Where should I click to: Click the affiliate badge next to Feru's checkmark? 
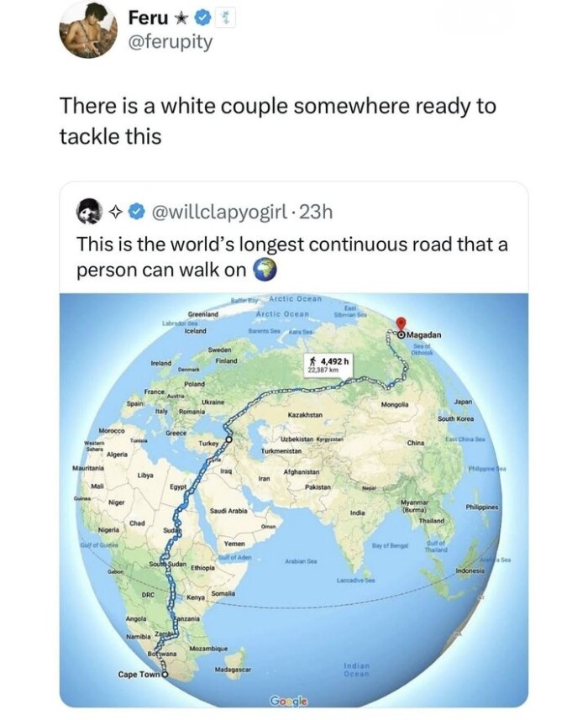pyautogui.click(x=226, y=18)
